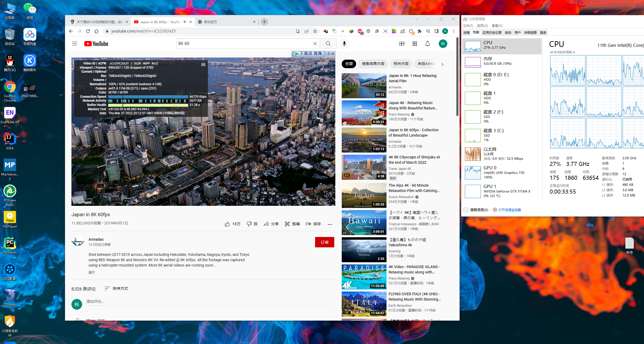Open The Alps 4K video thumbnail

pos(364,195)
